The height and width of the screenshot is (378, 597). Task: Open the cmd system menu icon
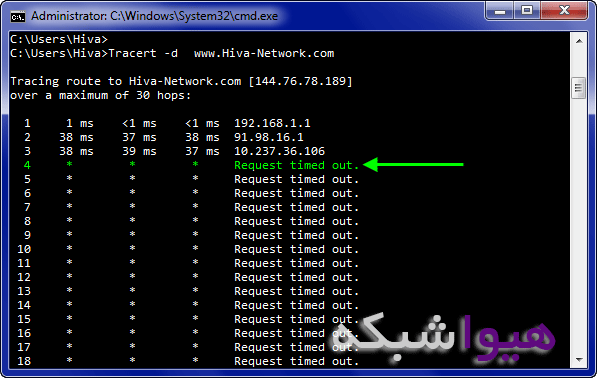tap(18, 16)
